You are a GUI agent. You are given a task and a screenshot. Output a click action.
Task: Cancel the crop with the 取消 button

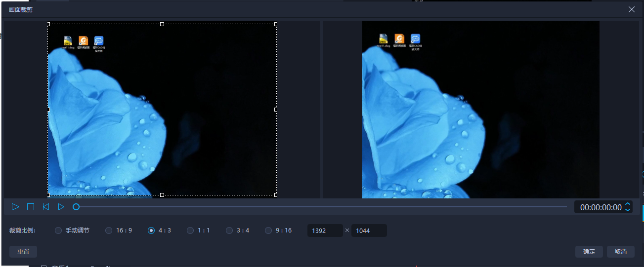[x=620, y=251]
